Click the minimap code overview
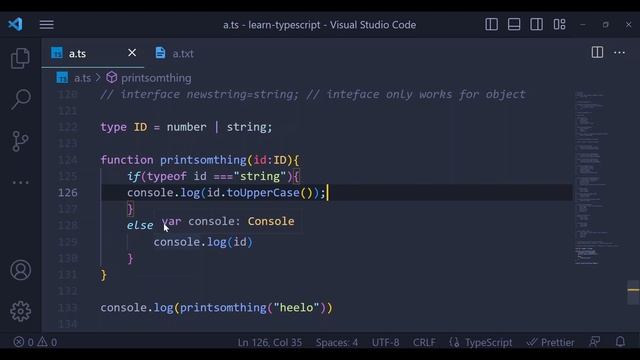The width and height of the screenshot is (640, 360). point(597,178)
